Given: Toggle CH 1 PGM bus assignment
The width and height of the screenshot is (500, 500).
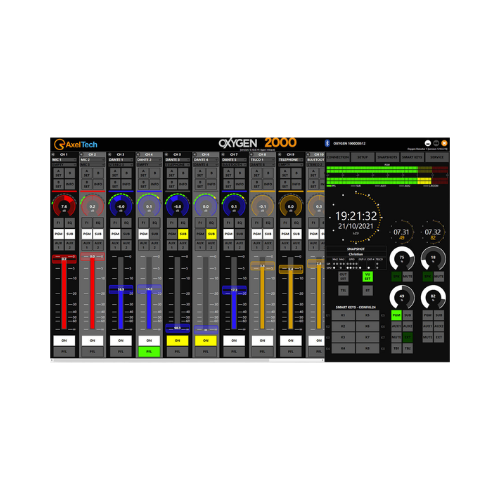Looking at the screenshot, I should [59, 234].
